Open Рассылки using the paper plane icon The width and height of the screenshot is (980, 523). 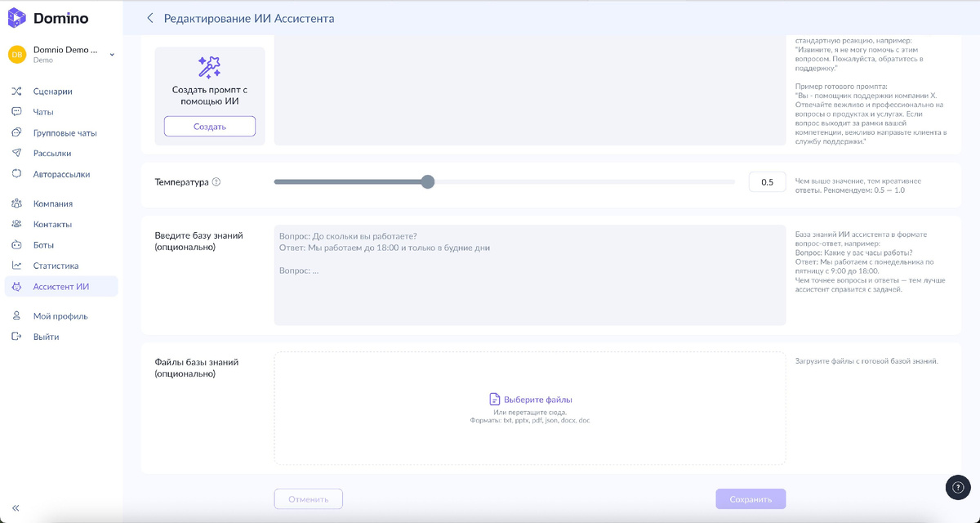click(x=18, y=153)
